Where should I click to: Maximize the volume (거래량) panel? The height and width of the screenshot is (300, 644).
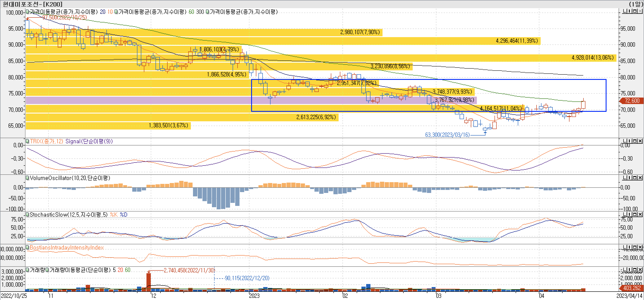(x=635, y=270)
